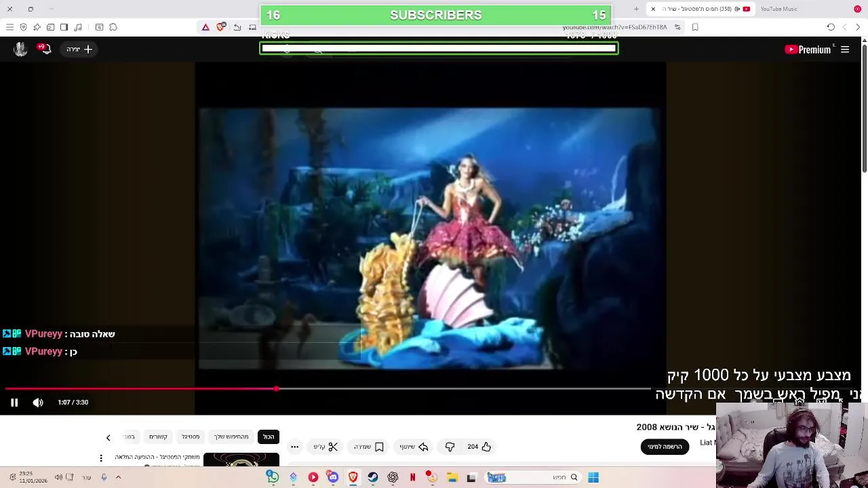868x488 pixels.
Task: Mute the video with the speaker icon
Action: [38, 403]
